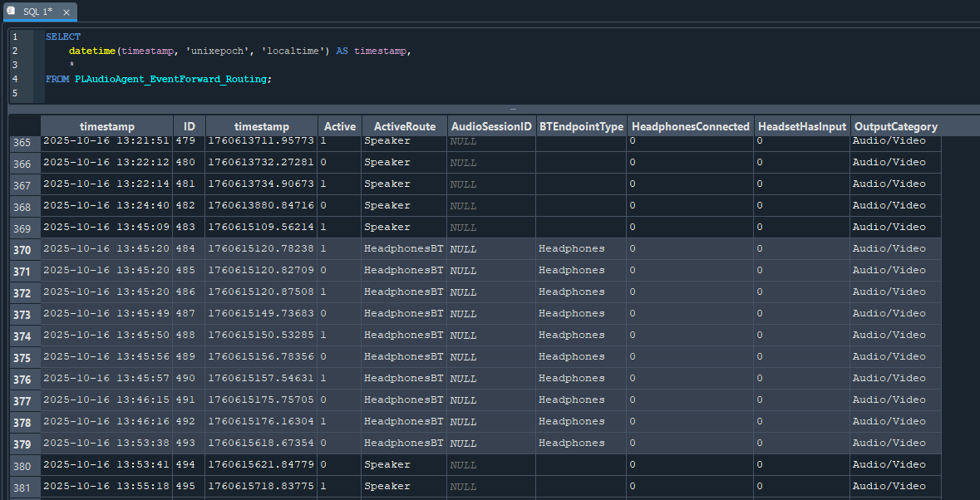Screen dimensions: 980x500
Task: Click row header 375
Action: [x=22, y=357]
